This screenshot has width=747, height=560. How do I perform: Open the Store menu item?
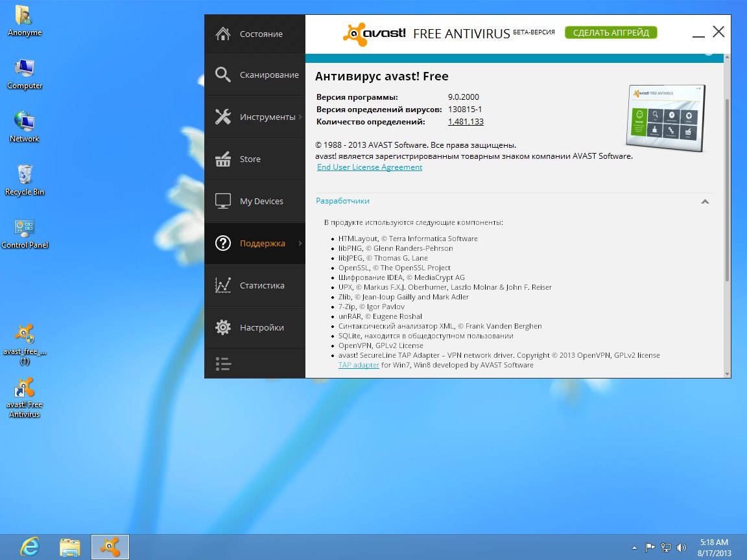tap(255, 159)
